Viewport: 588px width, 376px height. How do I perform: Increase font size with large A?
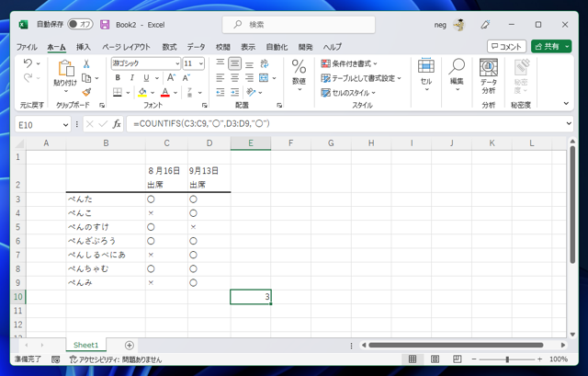(171, 77)
